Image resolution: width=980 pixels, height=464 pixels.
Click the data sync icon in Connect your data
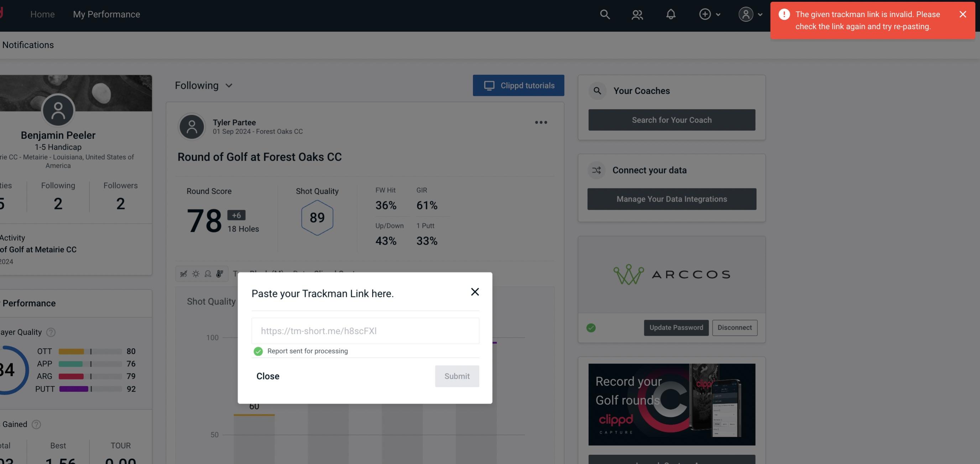tap(597, 170)
